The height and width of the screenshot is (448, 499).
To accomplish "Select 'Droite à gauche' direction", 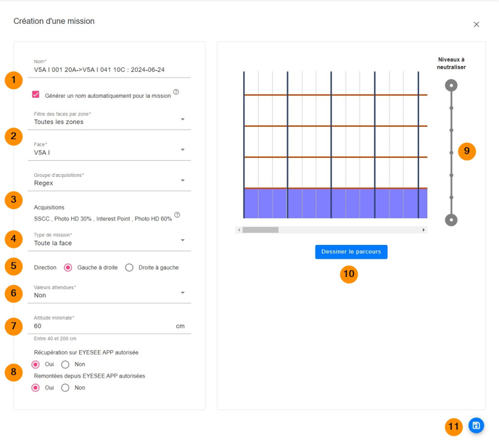I will coord(129,267).
